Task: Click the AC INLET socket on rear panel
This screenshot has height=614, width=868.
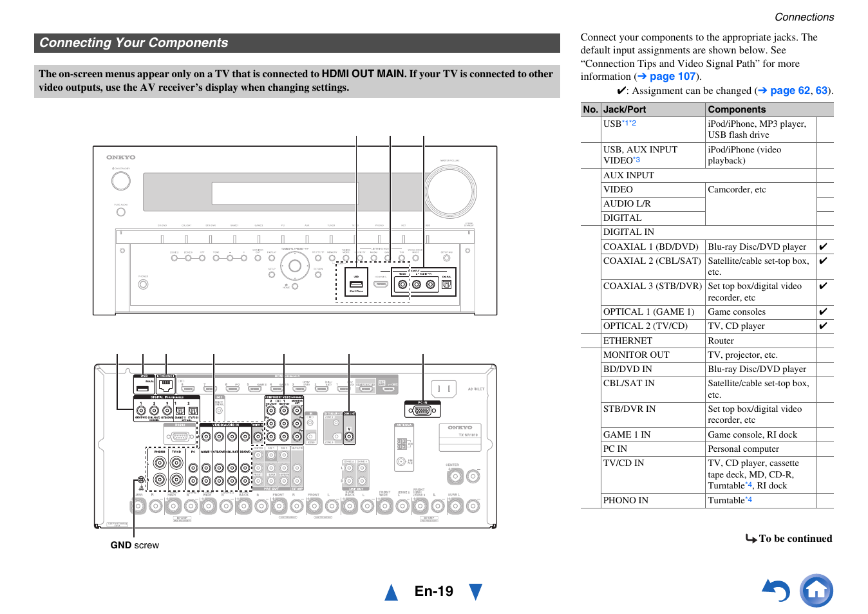Action: tap(444, 389)
